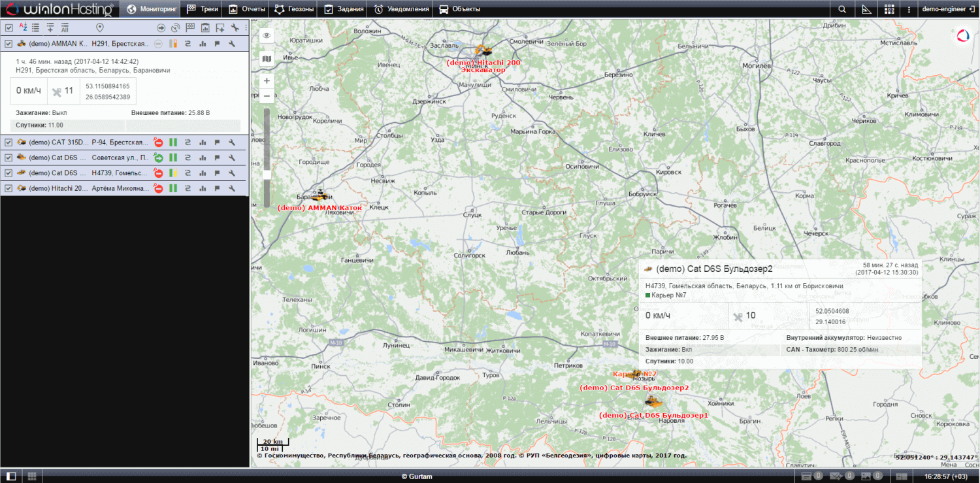Uncheck the AMMAN Каток unit checkbox
The width and height of the screenshot is (980, 483).
[x=8, y=44]
